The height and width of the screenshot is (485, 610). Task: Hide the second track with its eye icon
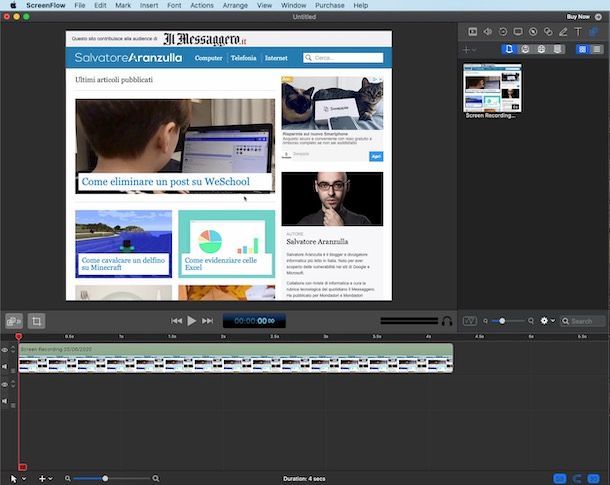click(5, 384)
